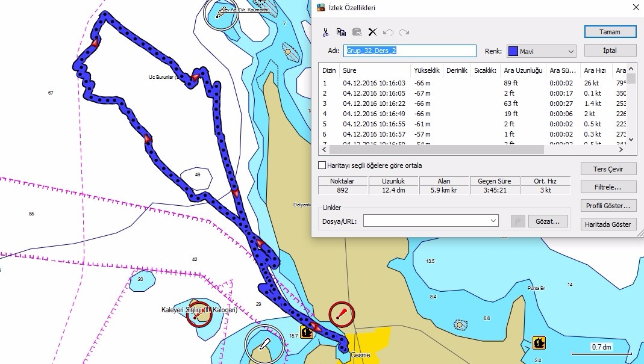
Task: Select table row with time 10:16:03
Action: coord(473,83)
